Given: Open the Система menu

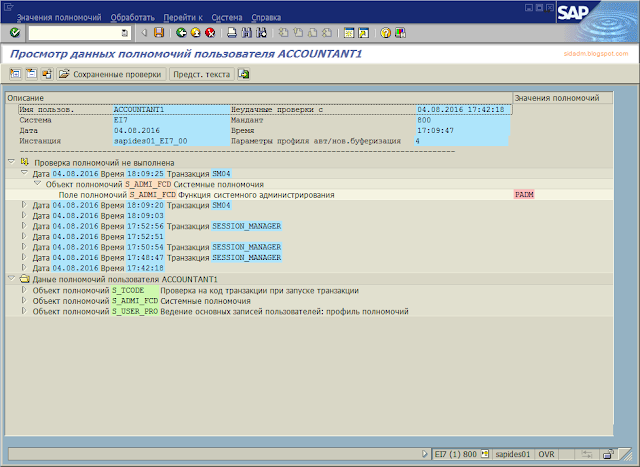Looking at the screenshot, I should [227, 18].
